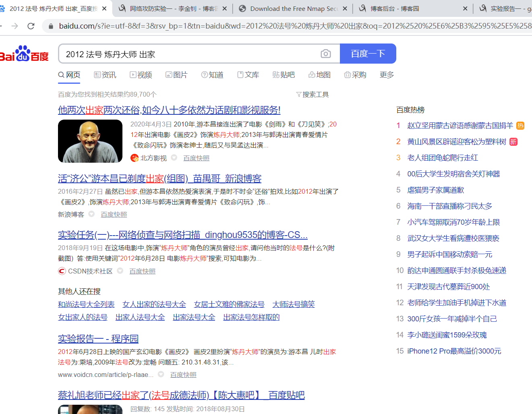Open 百度快照 for the CSDN技术社区 result
The image size is (532, 414).
point(143,271)
